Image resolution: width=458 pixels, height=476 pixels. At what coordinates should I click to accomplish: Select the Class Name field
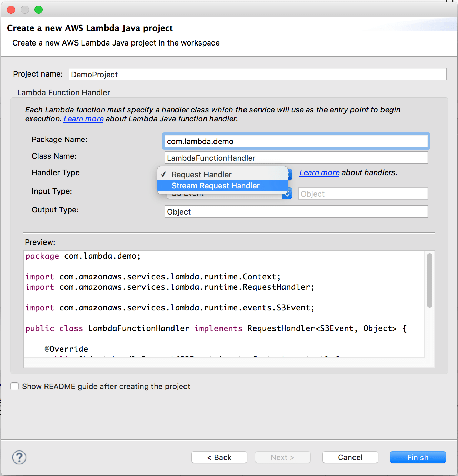point(296,158)
